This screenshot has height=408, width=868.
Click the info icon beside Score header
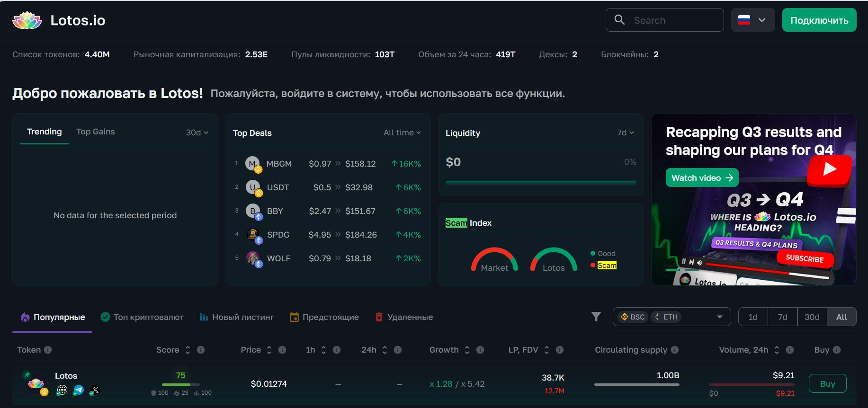201,350
